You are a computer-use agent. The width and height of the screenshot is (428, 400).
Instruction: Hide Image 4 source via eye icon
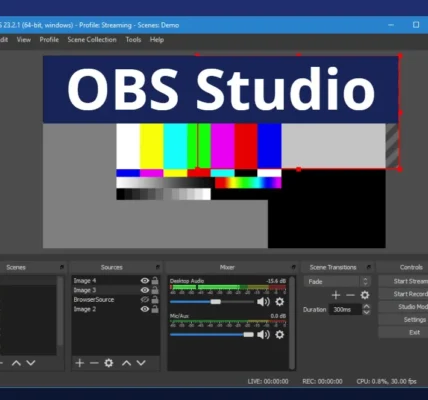(145, 281)
